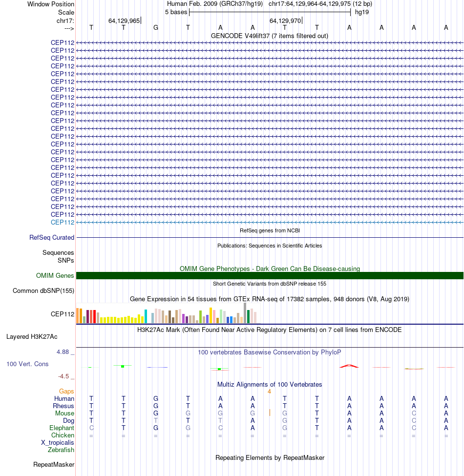Click the Mouse species label
Screen dimensions: 464x476
click(64, 413)
